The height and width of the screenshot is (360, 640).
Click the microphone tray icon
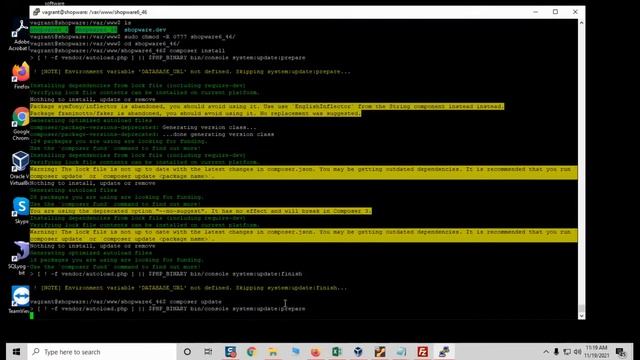556,351
